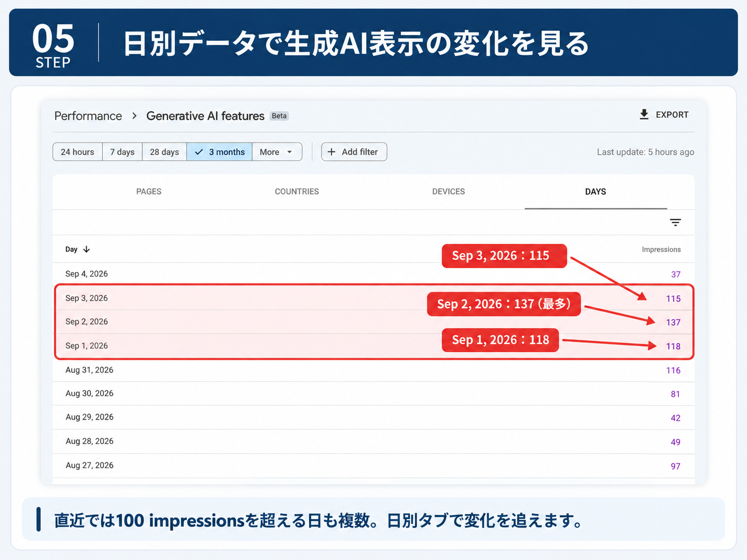747x560 pixels.
Task: Click the EXPORT button label
Action: [672, 114]
